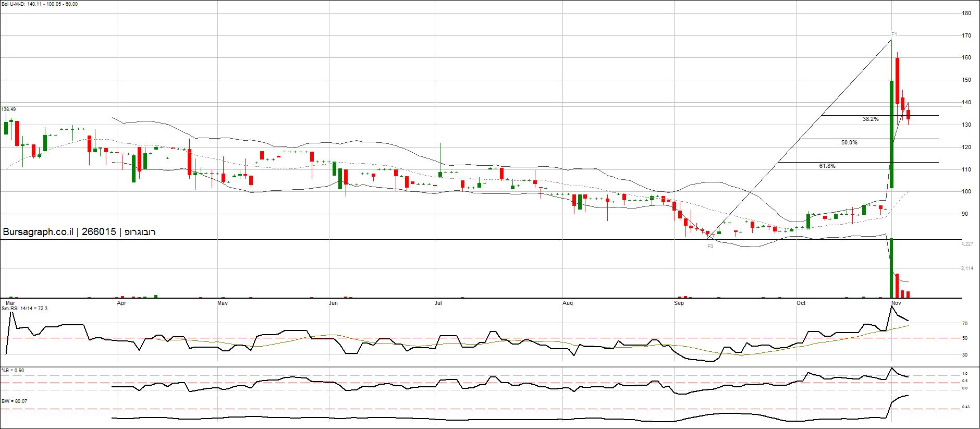This screenshot has width=980, height=429.
Task: Click the Nov month label on time axis
Action: point(896,303)
